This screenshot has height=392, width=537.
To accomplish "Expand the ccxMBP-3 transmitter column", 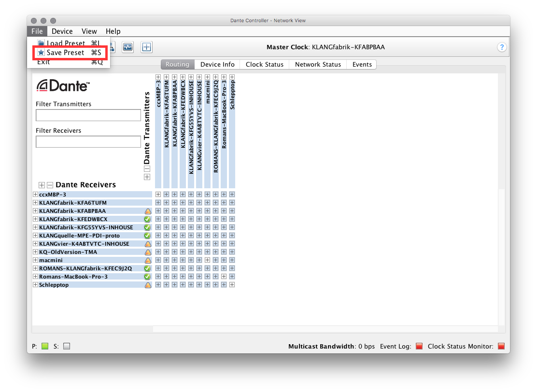I will point(158,77).
